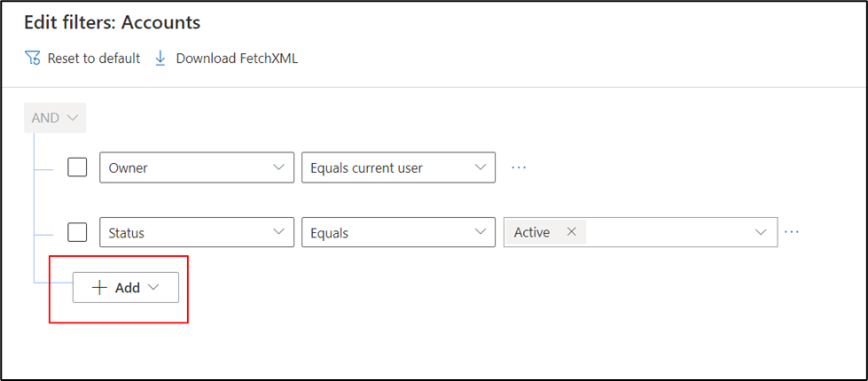Click the Reset to default text link
Screen dimensions: 868x381
coord(93,58)
